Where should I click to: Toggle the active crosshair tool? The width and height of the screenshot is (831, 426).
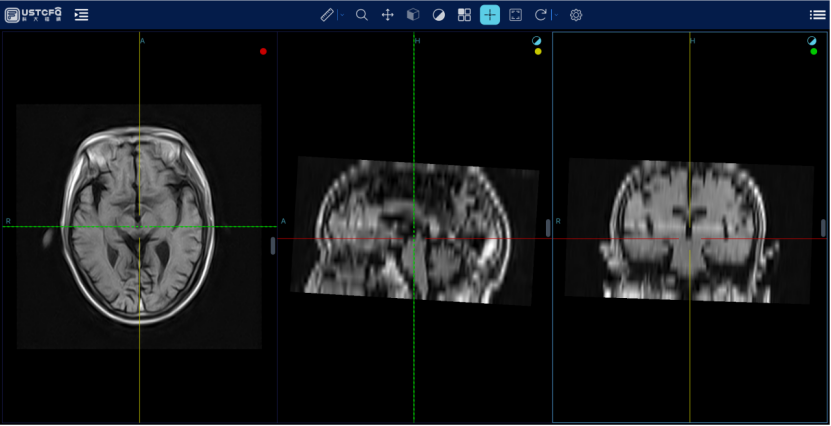[490, 15]
